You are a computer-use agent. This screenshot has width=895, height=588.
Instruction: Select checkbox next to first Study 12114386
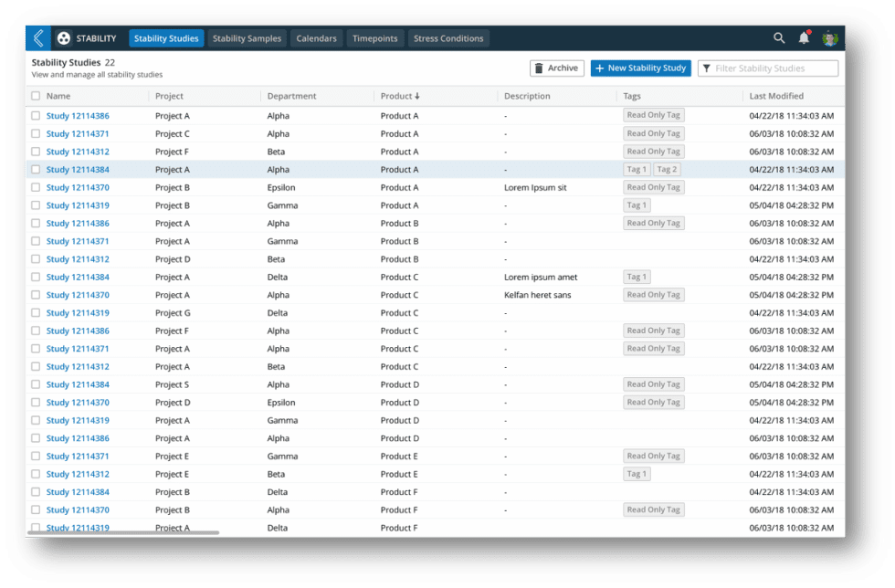[36, 116]
